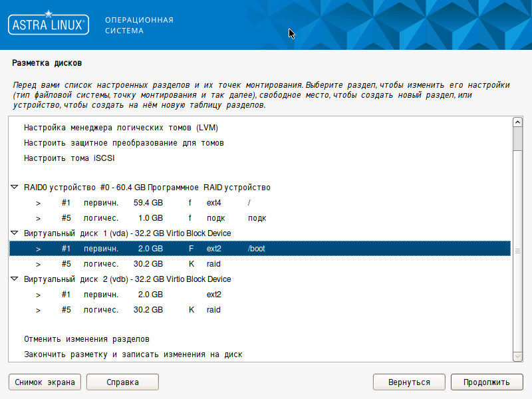Collapse the Виртуальный диск 2 (vdb) node
This screenshot has width=532, height=399.
click(15, 279)
